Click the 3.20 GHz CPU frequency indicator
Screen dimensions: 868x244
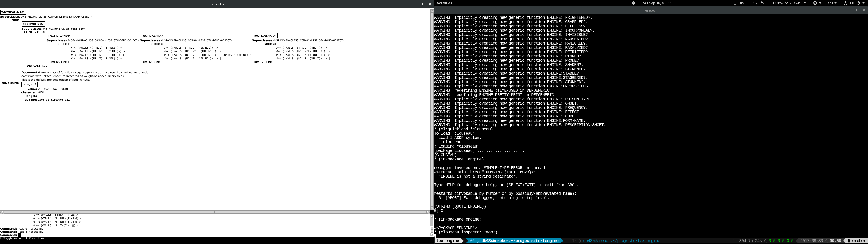click(758, 3)
